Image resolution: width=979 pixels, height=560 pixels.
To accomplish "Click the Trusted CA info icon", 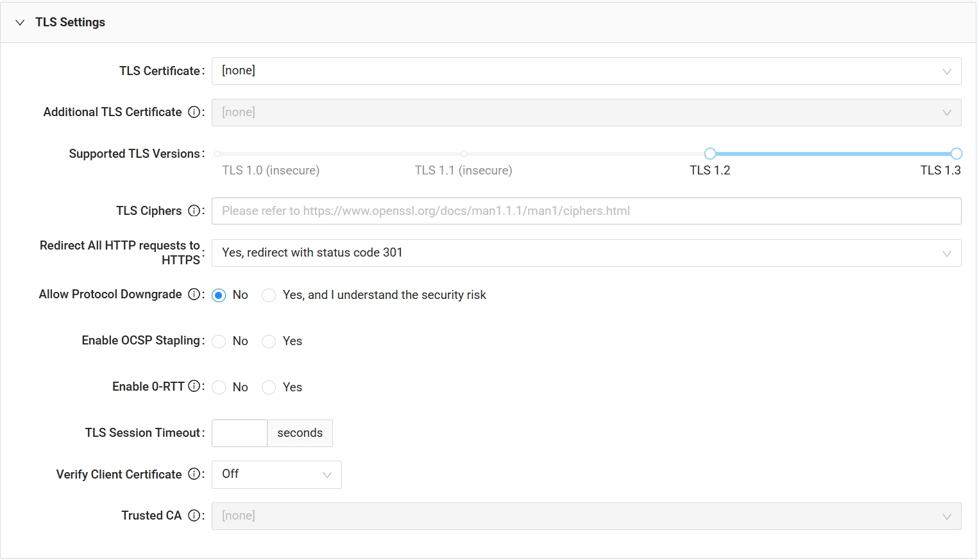I will [194, 515].
